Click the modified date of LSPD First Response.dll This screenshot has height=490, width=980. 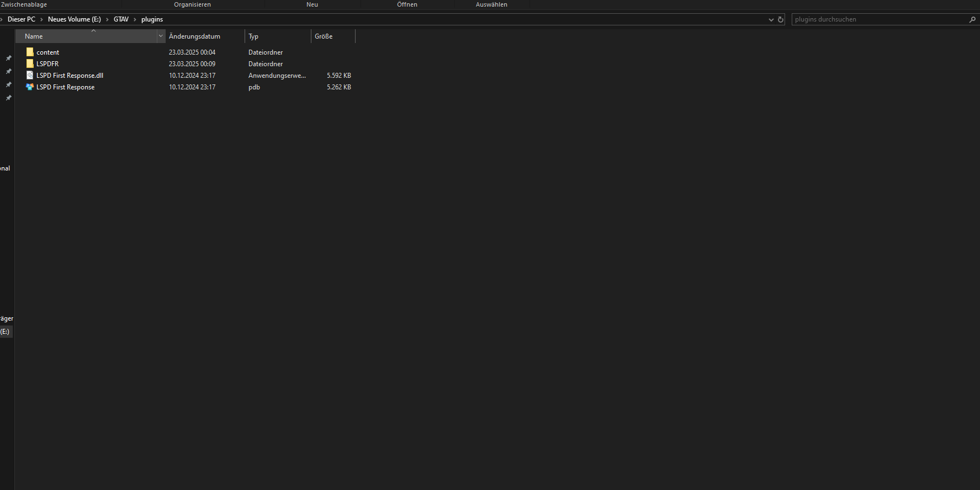pyautogui.click(x=192, y=76)
